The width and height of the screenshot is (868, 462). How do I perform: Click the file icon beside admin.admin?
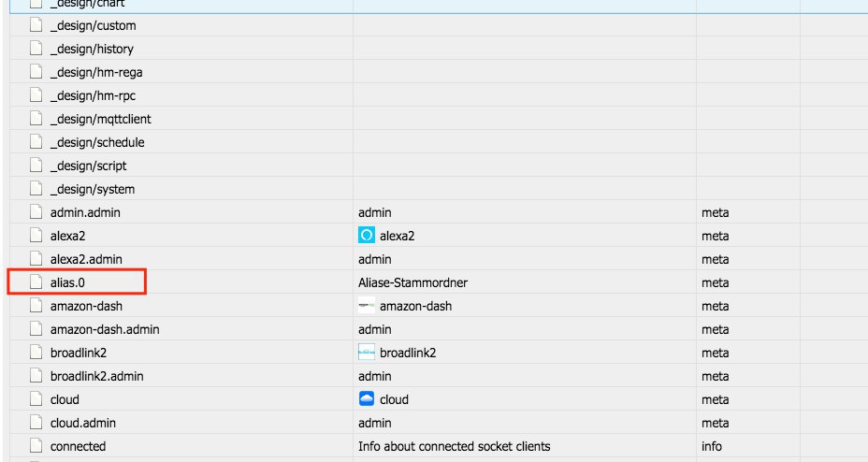[36, 212]
